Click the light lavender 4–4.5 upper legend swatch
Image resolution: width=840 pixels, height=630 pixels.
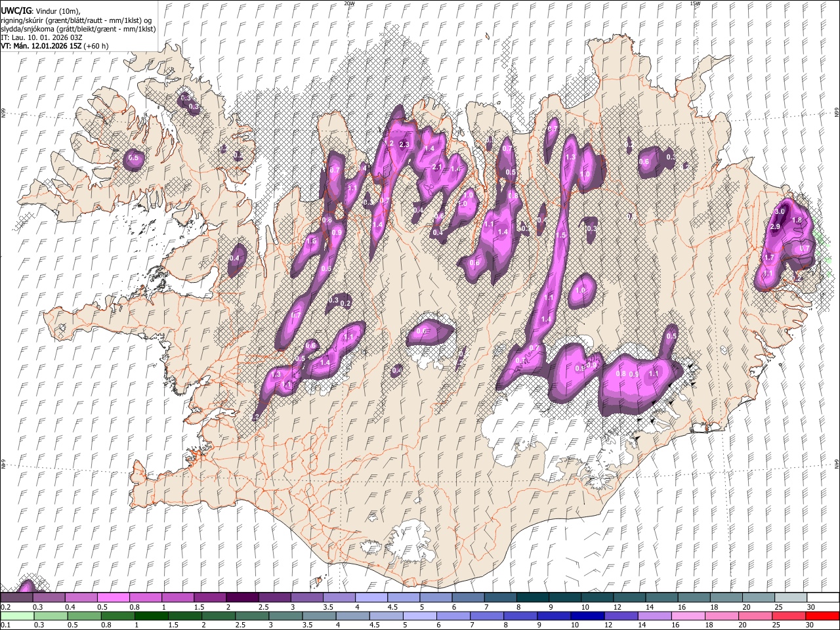[x=370, y=598]
